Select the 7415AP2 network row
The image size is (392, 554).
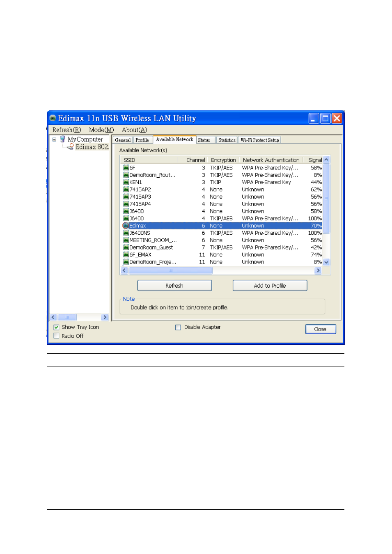(222, 190)
